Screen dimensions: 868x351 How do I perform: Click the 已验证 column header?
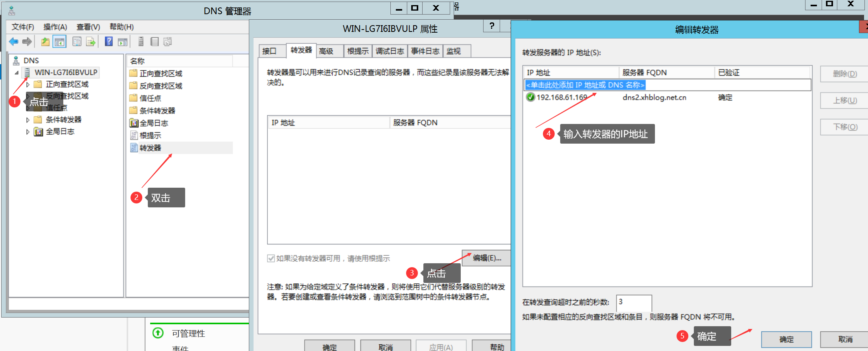pos(763,72)
